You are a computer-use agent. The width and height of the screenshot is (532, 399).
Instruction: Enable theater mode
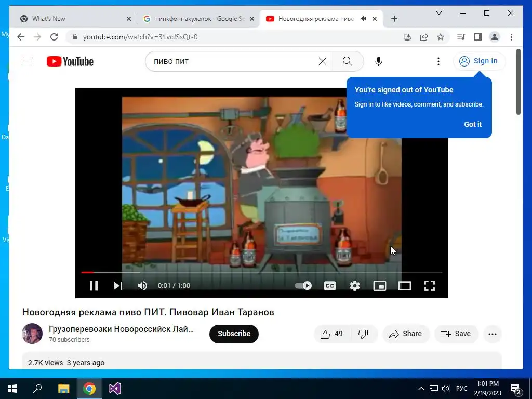click(404, 286)
